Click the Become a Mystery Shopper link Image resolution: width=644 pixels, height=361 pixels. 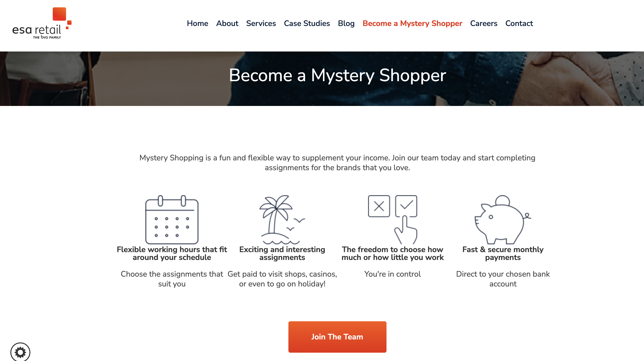(412, 24)
